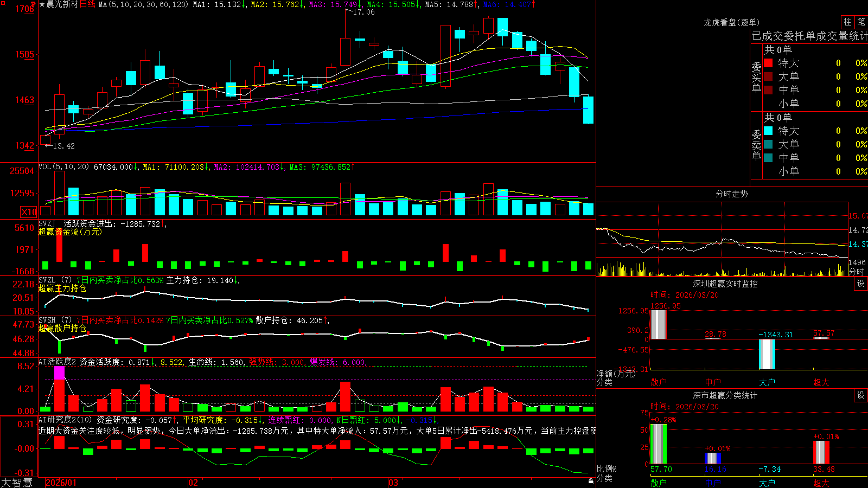This screenshot has height=488, width=868.
Task: Click dark red 中单 buy-order swatch
Action: click(768, 90)
